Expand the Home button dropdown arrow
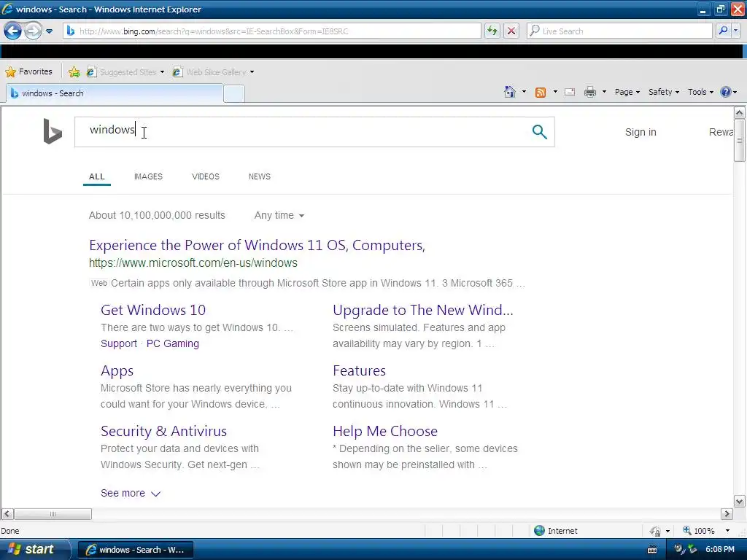This screenshot has width=747, height=560. point(524,92)
